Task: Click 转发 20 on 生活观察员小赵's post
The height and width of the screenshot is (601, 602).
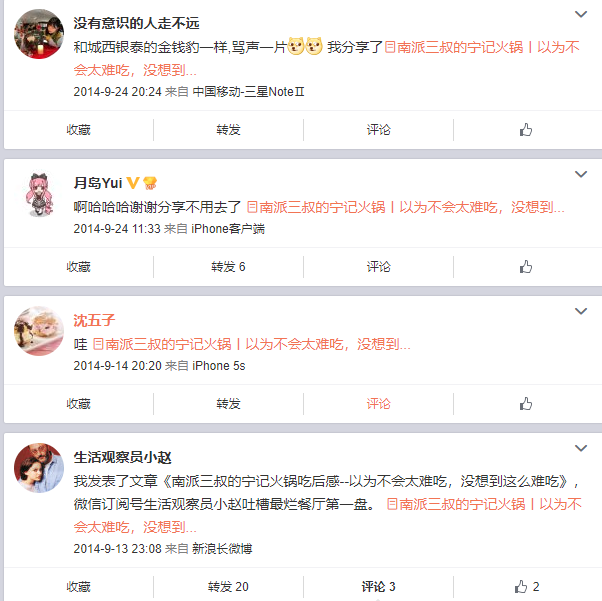Action: tap(228, 586)
